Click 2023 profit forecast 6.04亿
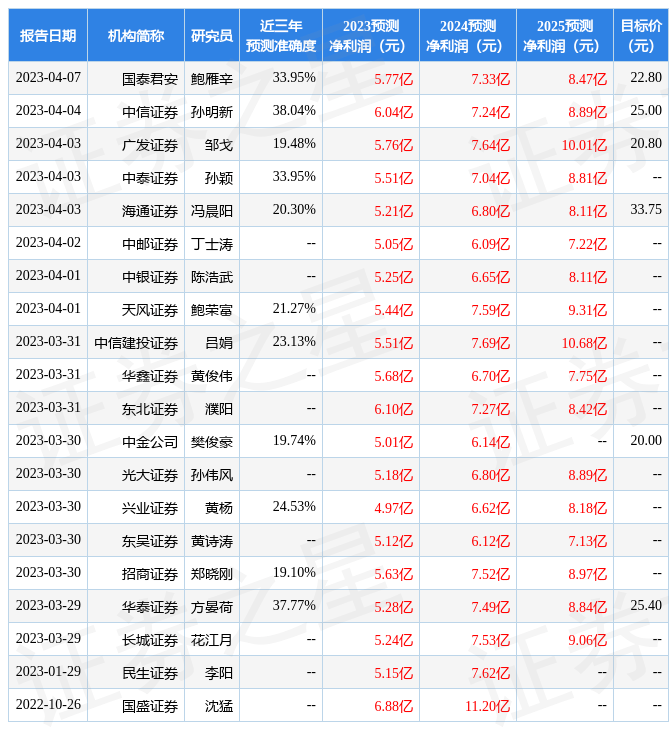The width and height of the screenshot is (669, 730). [x=393, y=112]
